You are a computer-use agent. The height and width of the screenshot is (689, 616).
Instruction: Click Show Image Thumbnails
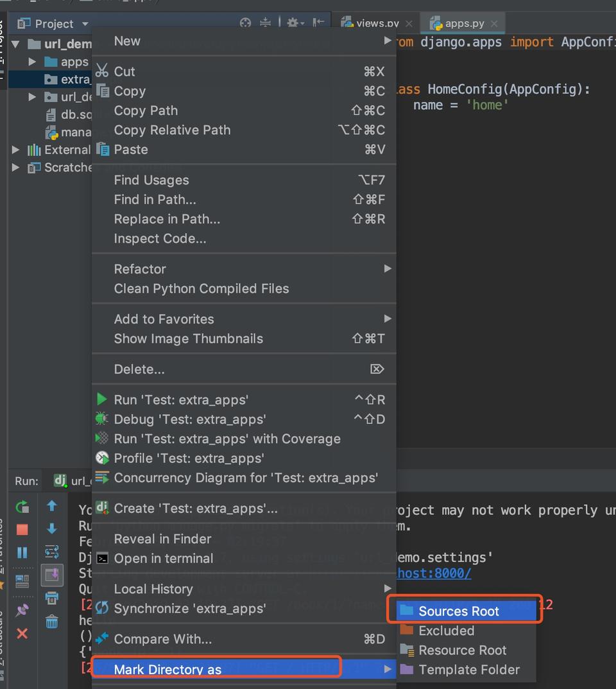point(244,339)
